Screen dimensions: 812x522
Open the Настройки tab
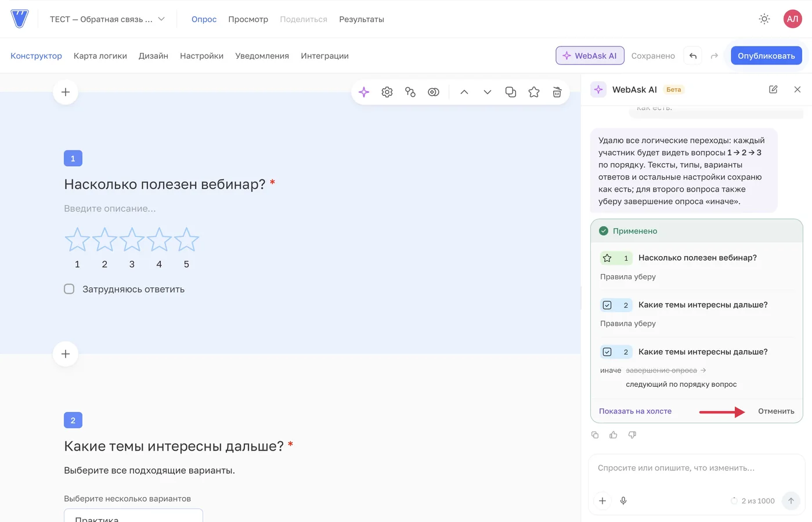click(201, 56)
